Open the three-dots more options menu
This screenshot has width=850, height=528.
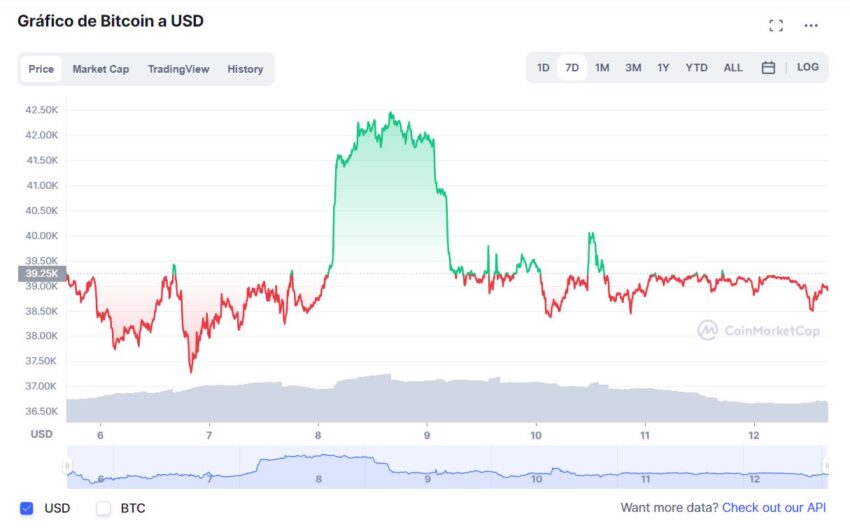(x=811, y=25)
